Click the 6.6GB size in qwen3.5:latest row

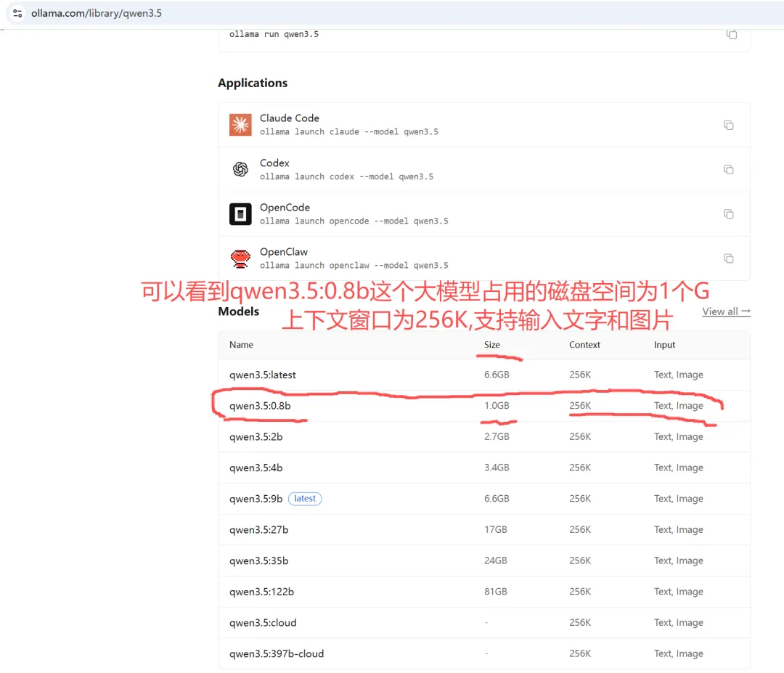(497, 375)
